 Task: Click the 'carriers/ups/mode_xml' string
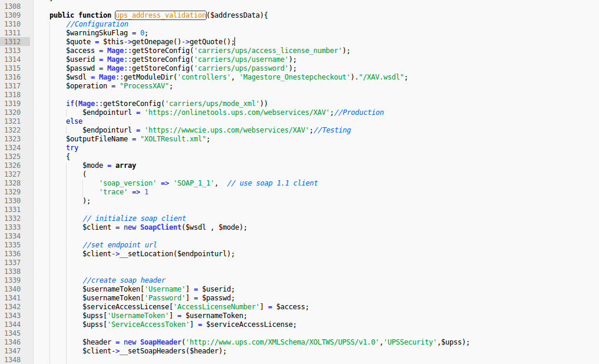[x=212, y=104]
